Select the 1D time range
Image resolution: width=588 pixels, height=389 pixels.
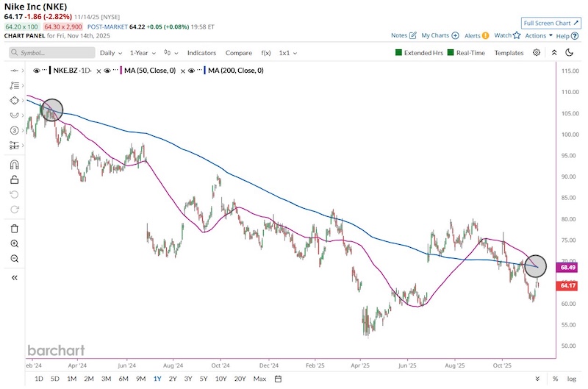coord(39,379)
